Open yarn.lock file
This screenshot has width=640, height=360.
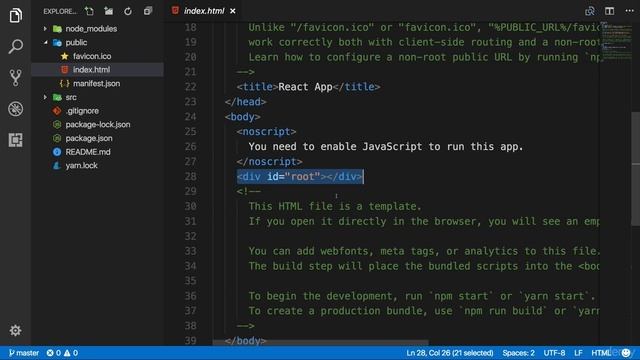click(81, 166)
